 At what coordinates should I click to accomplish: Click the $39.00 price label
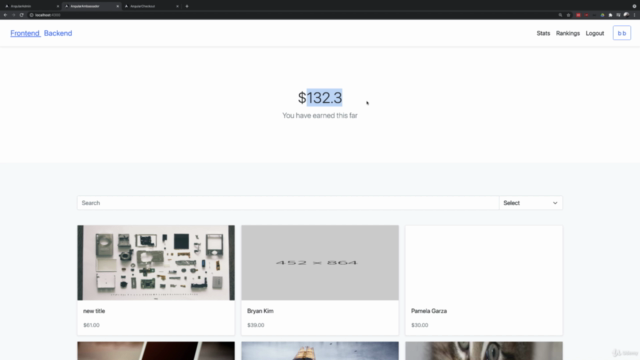[x=256, y=325]
